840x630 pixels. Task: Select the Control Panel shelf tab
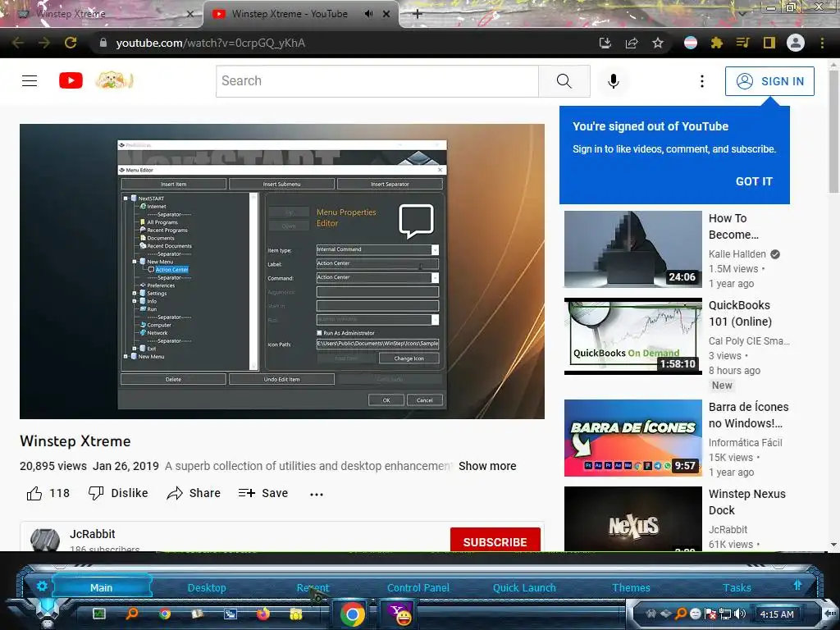point(418,587)
